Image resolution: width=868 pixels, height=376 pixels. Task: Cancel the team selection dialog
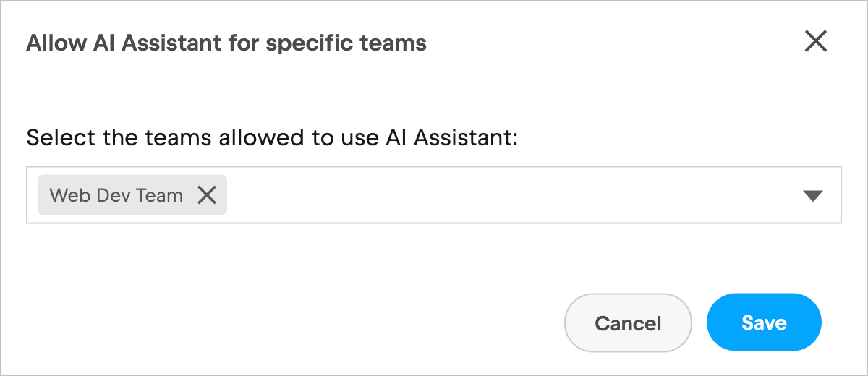point(628,322)
